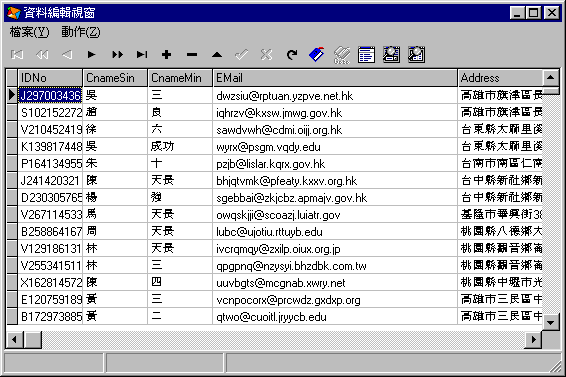Select email bhjqtvmk@pfeaty.kxxv.org.hk
The height and width of the screenshot is (377, 566).
coord(335,181)
